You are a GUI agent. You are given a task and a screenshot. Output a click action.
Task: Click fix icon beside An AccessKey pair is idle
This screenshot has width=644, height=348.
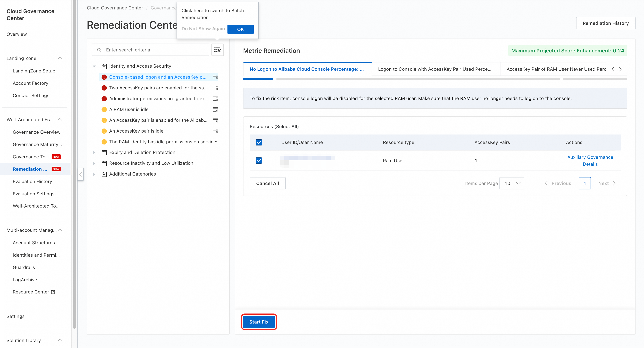click(216, 131)
